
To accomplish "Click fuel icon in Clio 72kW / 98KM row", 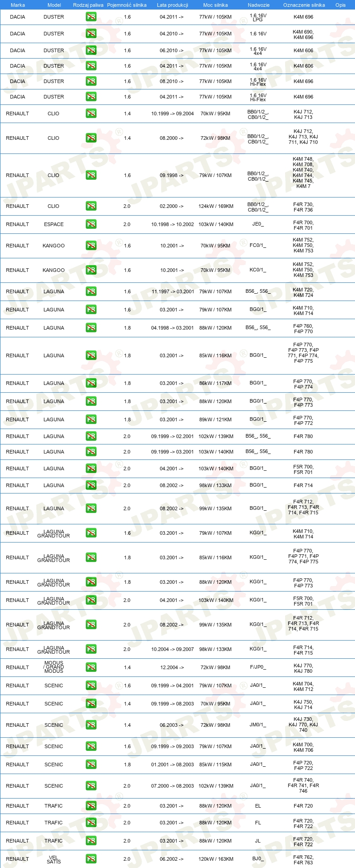I will 91,138.
